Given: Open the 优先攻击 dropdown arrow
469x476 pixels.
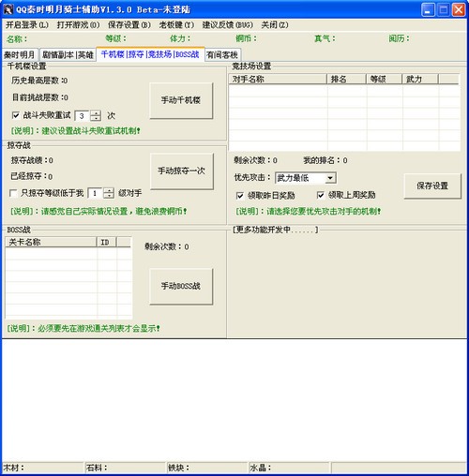Looking at the screenshot, I should tap(330, 178).
